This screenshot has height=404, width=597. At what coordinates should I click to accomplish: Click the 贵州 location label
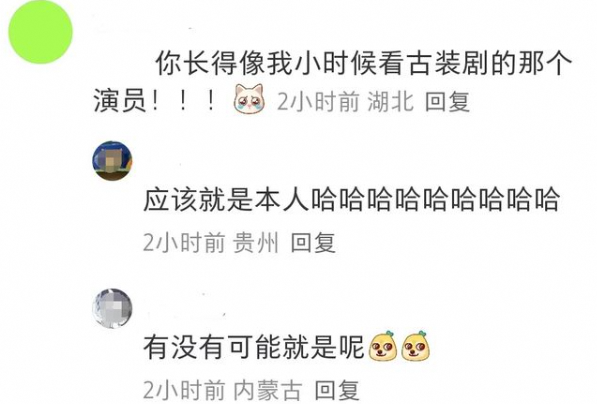[256, 243]
